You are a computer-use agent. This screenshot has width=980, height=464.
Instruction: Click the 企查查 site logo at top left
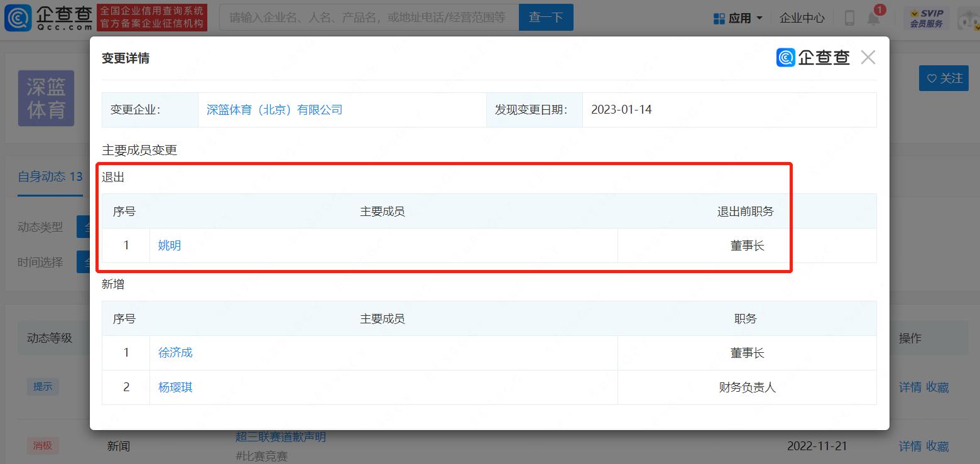(x=48, y=18)
